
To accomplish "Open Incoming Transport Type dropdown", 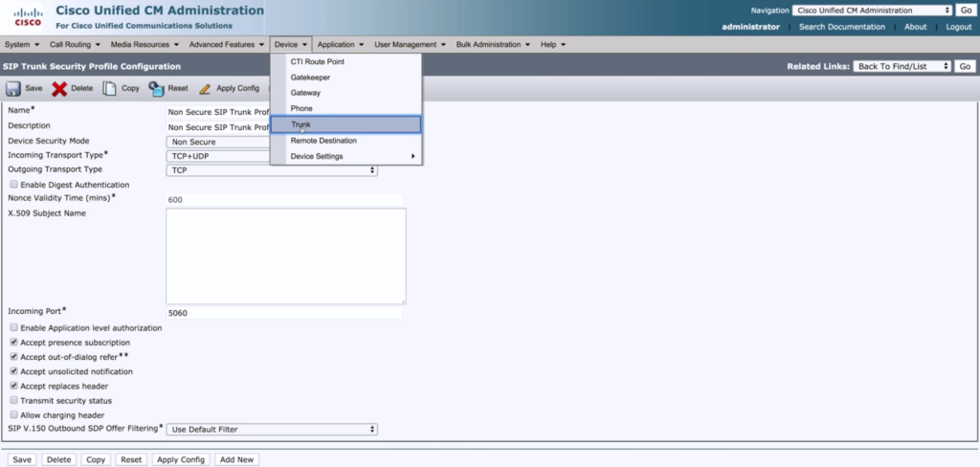I will click(218, 156).
